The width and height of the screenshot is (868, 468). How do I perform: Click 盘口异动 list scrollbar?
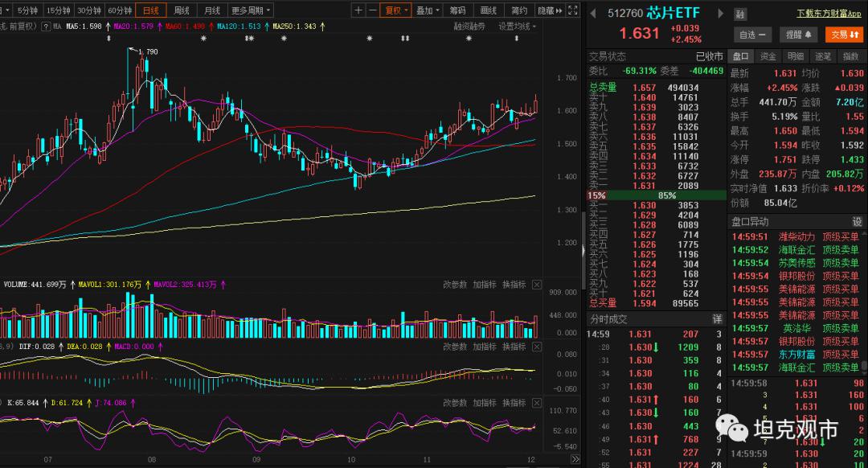tap(865, 366)
